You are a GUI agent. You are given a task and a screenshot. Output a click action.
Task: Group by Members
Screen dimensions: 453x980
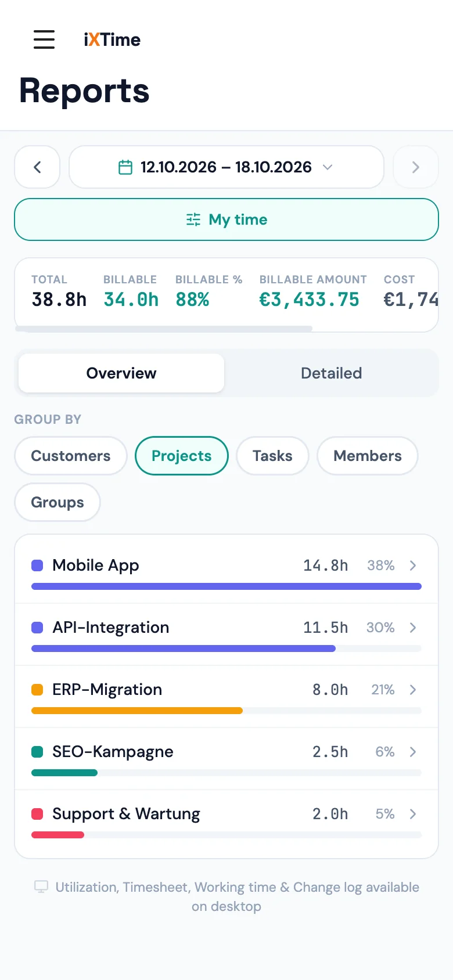368,456
